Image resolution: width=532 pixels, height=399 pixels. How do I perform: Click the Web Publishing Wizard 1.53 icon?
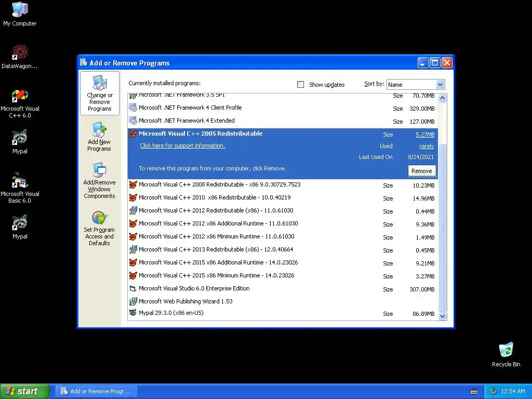[133, 301]
